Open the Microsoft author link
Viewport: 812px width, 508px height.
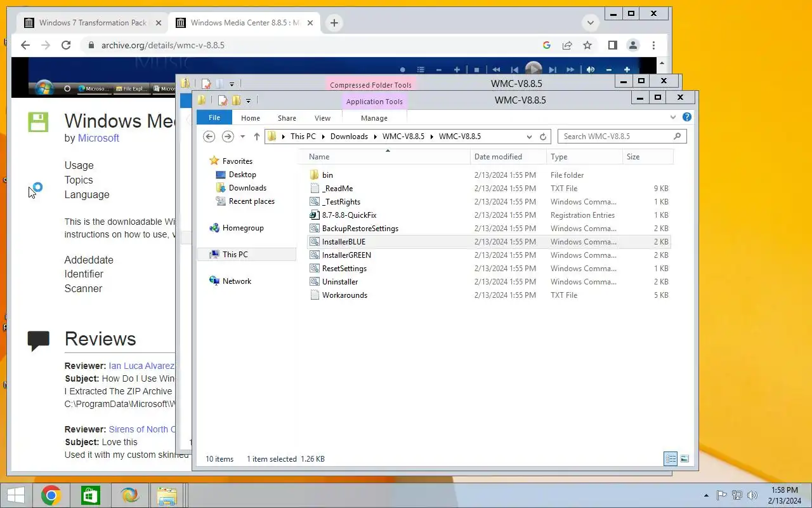click(98, 138)
